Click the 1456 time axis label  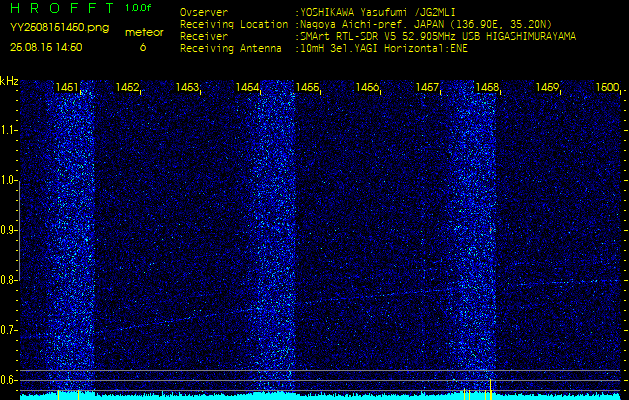coord(367,87)
